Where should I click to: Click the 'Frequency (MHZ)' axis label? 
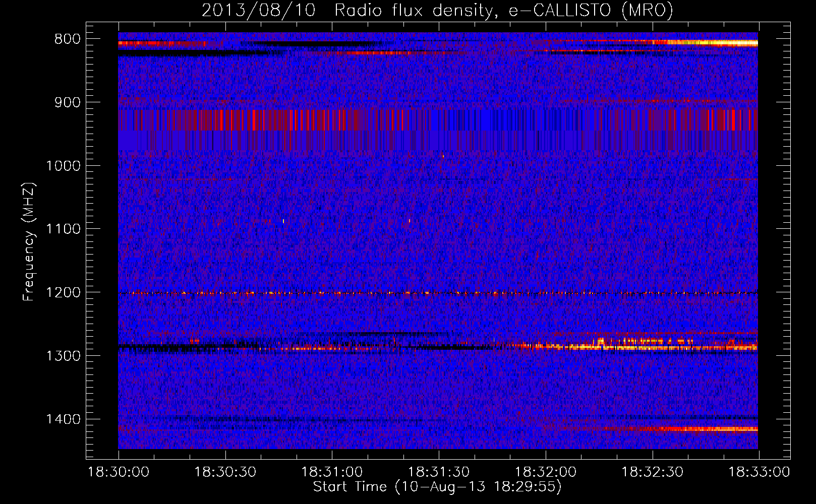[29, 242]
